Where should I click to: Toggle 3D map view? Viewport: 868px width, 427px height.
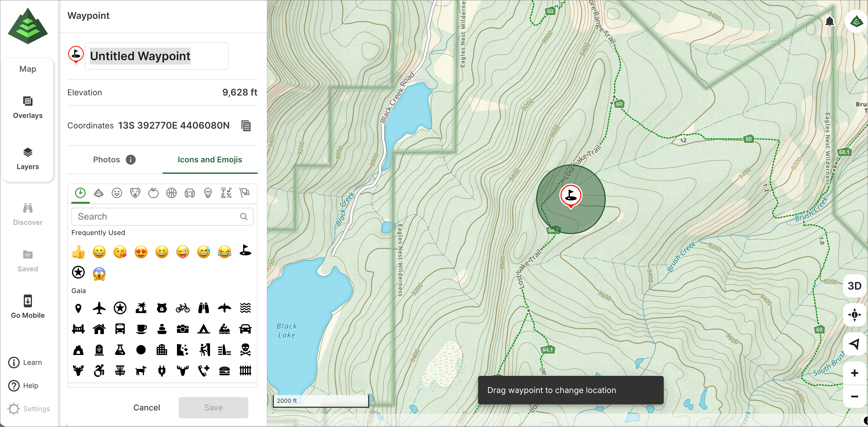coord(854,286)
